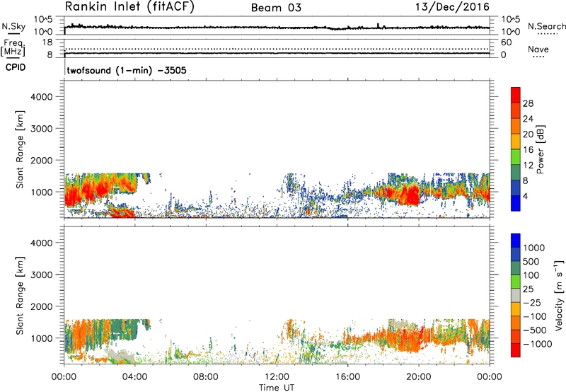
Task: Click the bright blue top segment of Velocity color bar
Action: (x=516, y=241)
